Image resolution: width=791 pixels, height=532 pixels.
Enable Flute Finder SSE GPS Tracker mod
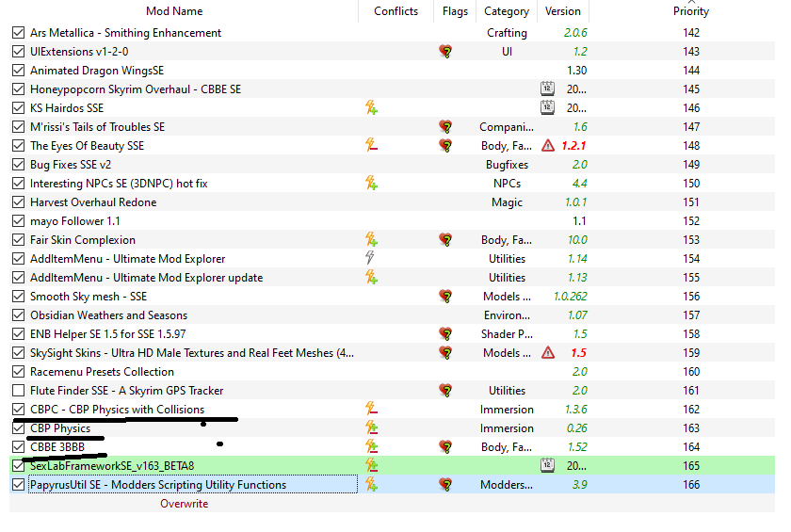(18, 391)
